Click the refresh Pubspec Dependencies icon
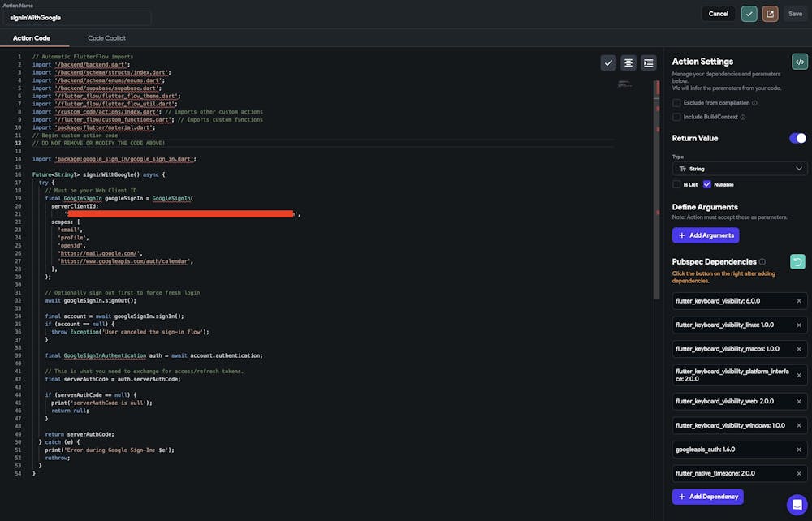 point(798,261)
